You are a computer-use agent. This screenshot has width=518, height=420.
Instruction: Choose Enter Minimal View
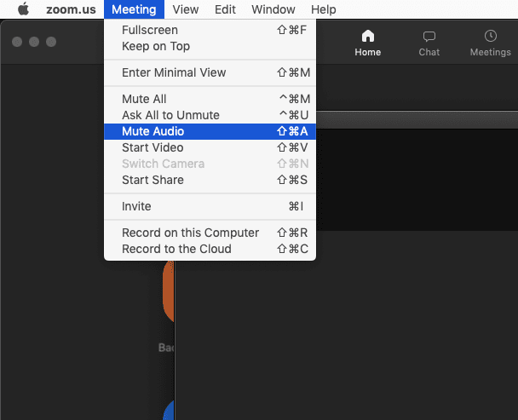click(210, 72)
